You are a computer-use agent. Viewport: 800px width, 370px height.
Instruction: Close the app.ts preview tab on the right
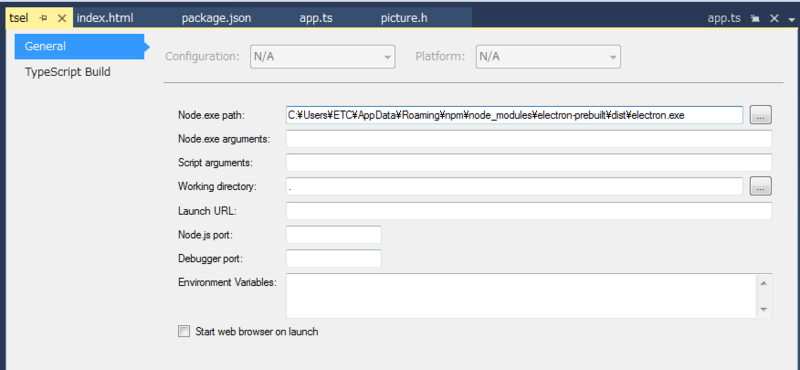(x=774, y=18)
